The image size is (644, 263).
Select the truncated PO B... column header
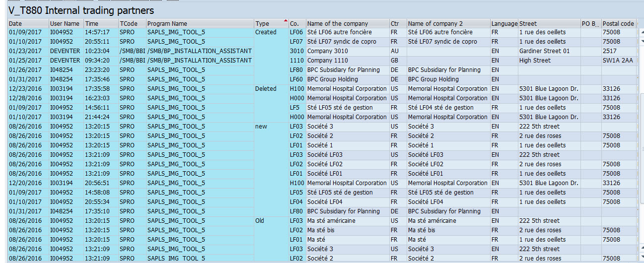coord(591,23)
